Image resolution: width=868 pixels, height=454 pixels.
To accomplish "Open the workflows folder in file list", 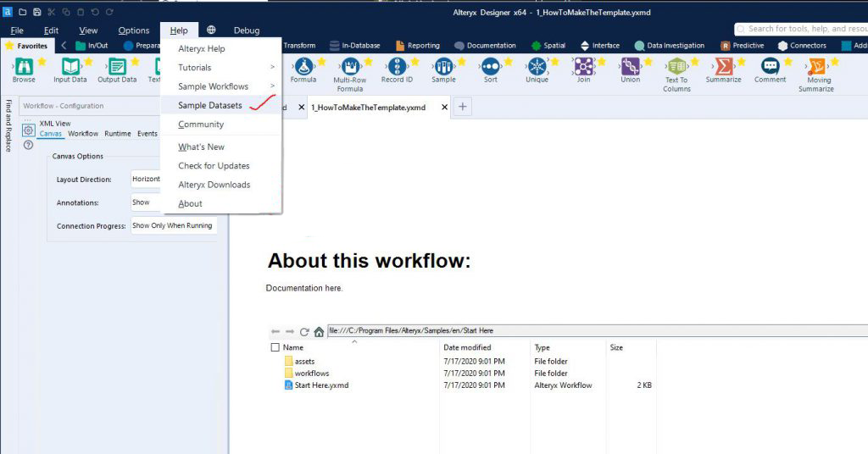I will [306, 374].
